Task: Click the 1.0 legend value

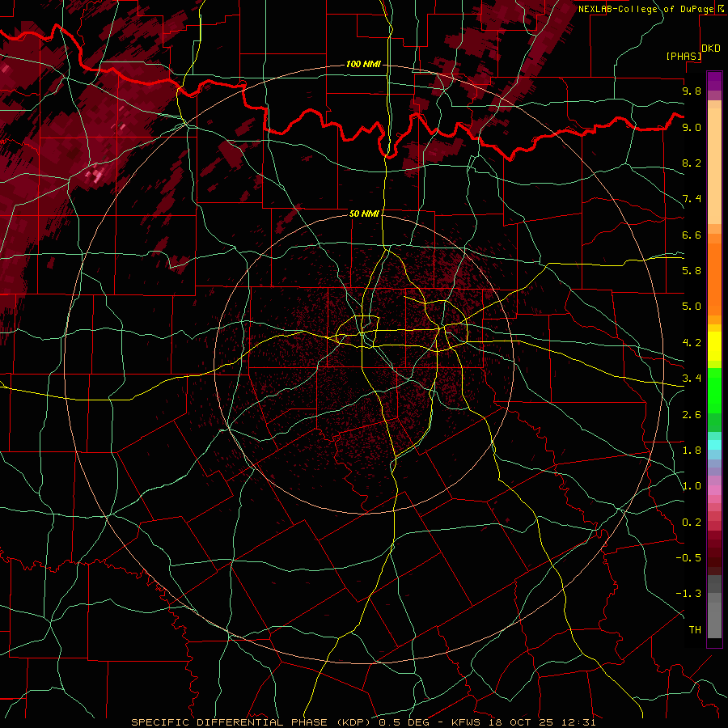Action: pyautogui.click(x=692, y=486)
